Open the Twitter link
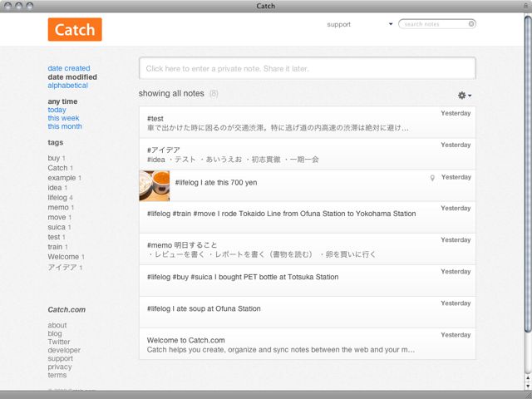 [59, 342]
